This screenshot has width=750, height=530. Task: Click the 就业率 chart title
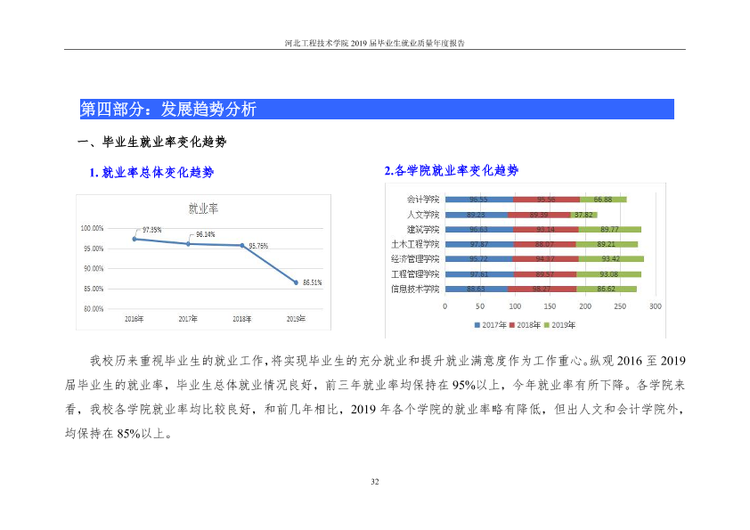coord(203,209)
